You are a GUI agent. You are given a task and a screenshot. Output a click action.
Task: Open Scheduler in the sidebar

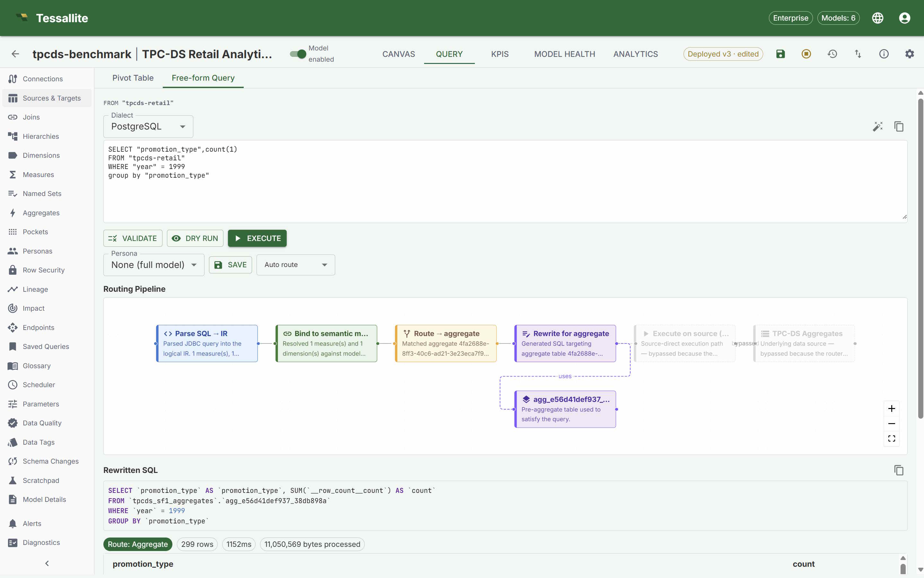(x=47, y=385)
